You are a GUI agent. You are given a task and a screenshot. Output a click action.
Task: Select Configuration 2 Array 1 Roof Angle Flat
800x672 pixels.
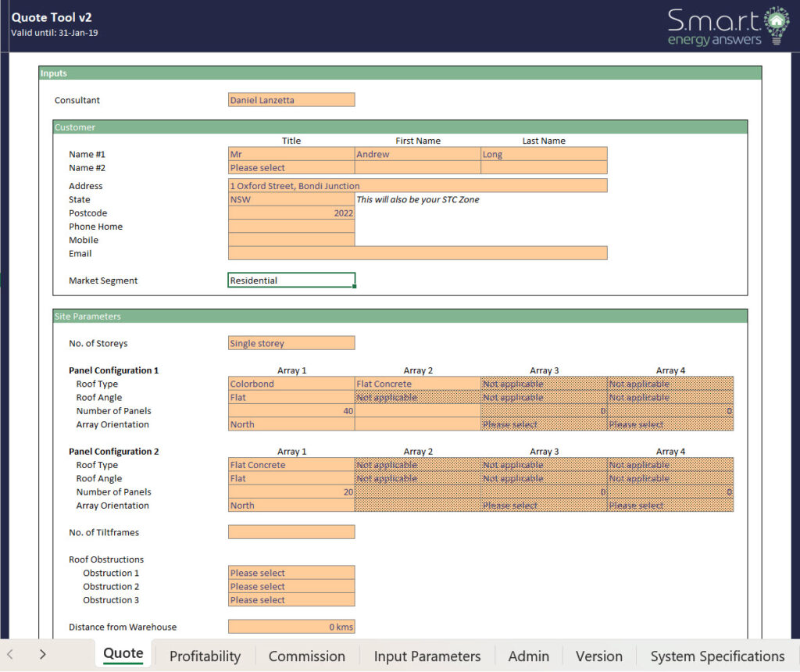pos(291,479)
